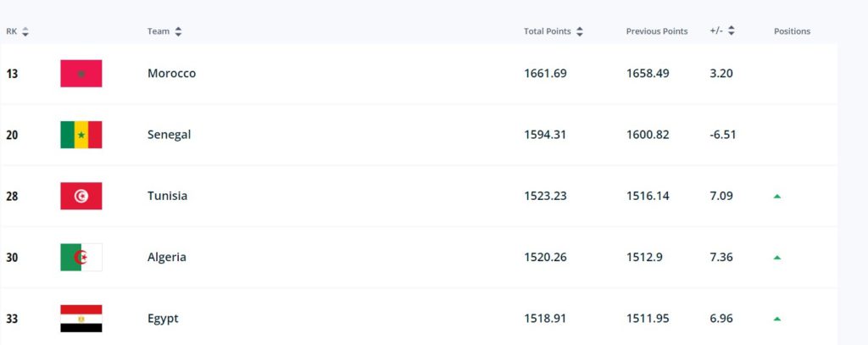Open the Algeria team link
868x345 pixels.
coord(167,258)
